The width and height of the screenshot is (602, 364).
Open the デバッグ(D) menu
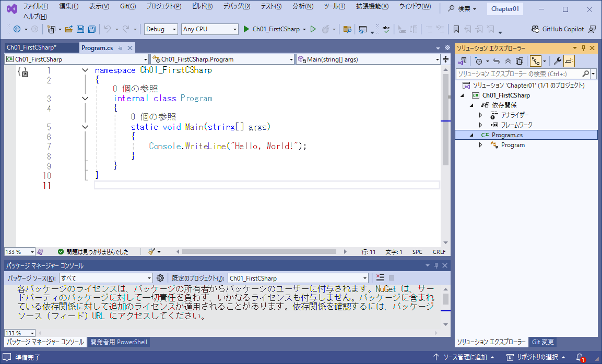point(237,6)
